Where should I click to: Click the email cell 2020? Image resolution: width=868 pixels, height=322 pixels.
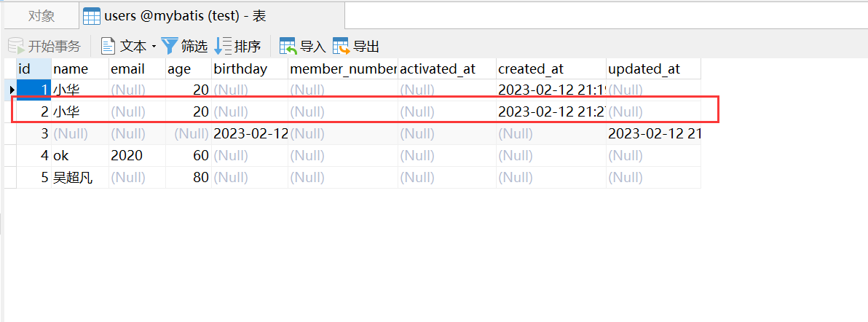click(137, 156)
